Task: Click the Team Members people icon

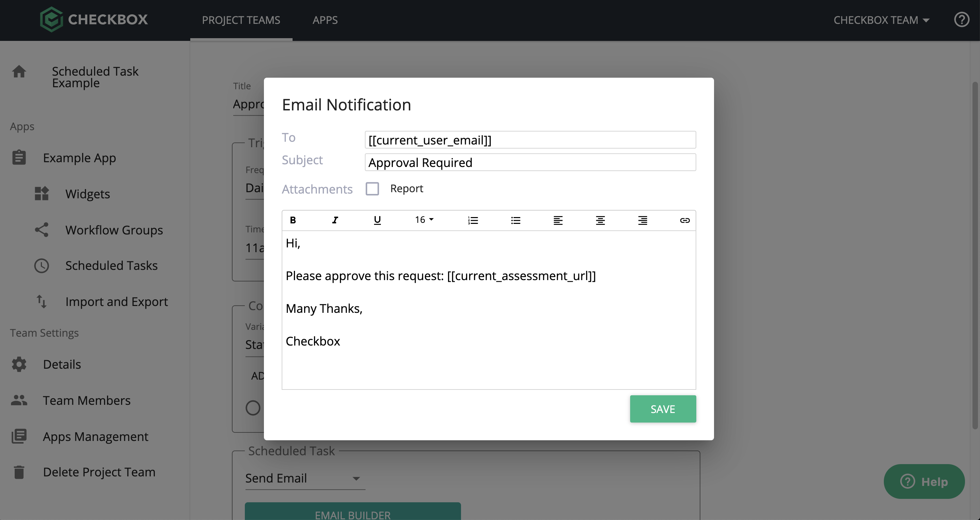Action: coord(19,400)
